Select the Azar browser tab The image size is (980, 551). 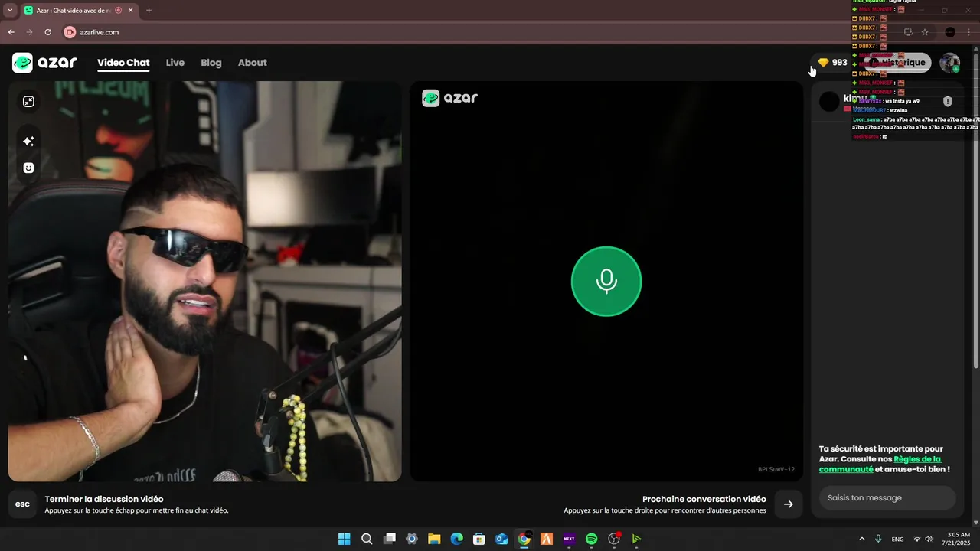[77, 11]
